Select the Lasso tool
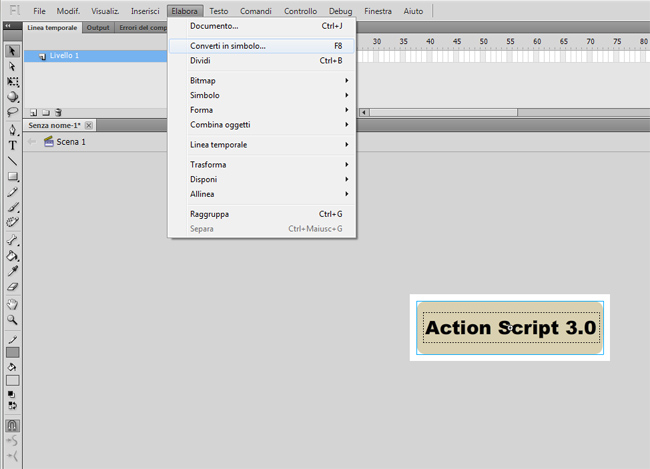This screenshot has width=650, height=469. (x=12, y=112)
